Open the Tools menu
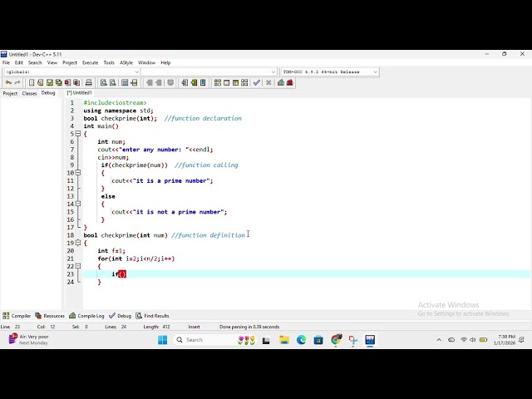 tap(109, 63)
